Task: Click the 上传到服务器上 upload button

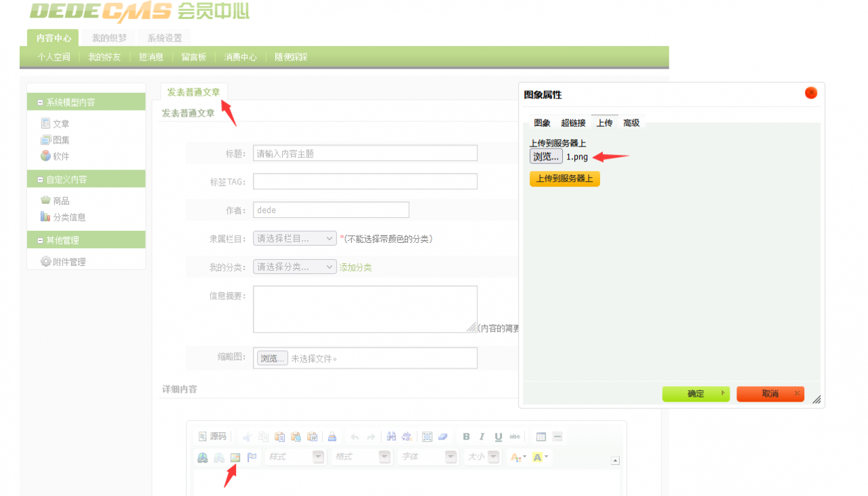Action: tap(565, 179)
